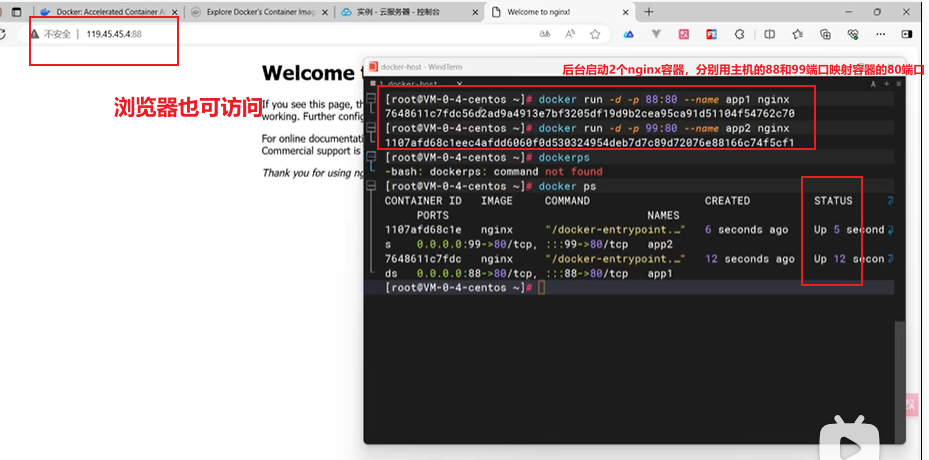
Task: Click the 'command not found' error text
Action: click(x=548, y=171)
